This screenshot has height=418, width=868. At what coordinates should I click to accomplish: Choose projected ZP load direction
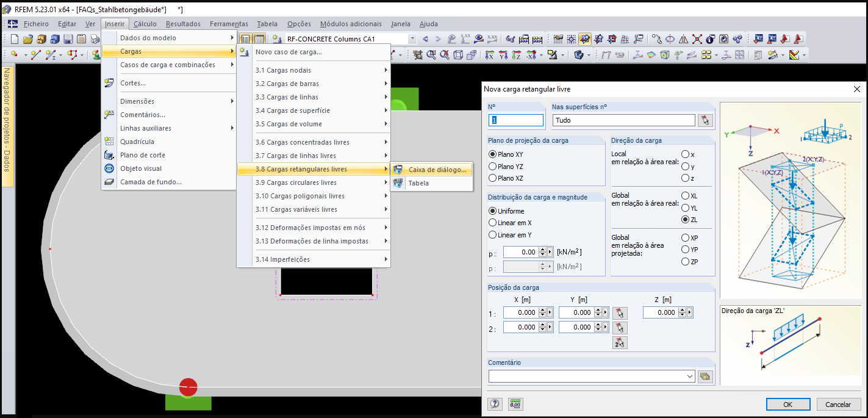click(685, 262)
